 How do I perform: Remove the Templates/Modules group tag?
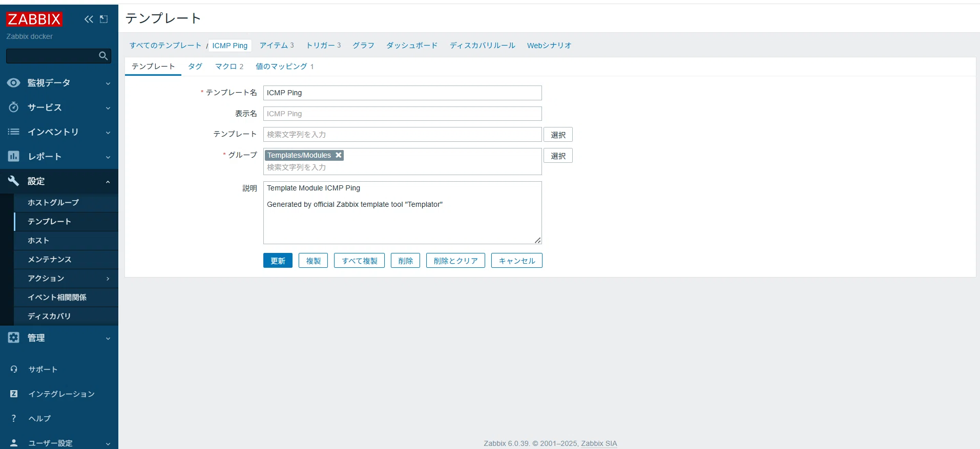338,155
